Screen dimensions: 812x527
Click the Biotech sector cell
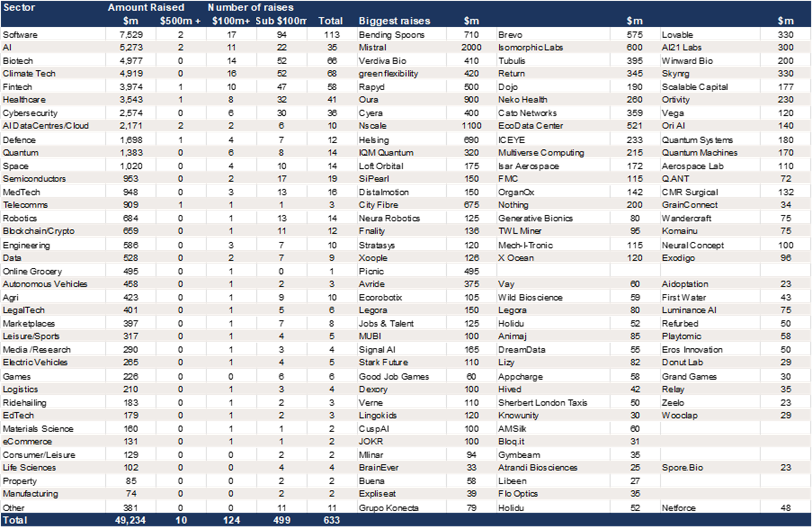(18, 61)
